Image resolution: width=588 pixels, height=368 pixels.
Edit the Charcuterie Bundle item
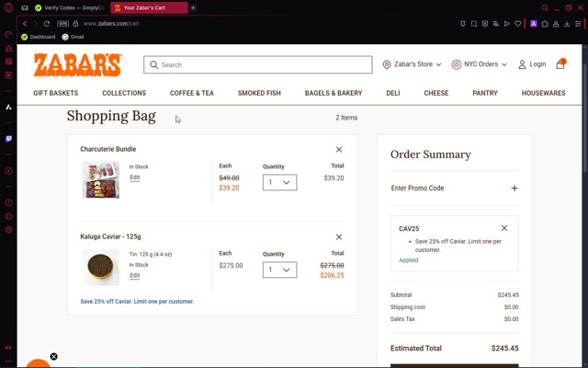135,178
